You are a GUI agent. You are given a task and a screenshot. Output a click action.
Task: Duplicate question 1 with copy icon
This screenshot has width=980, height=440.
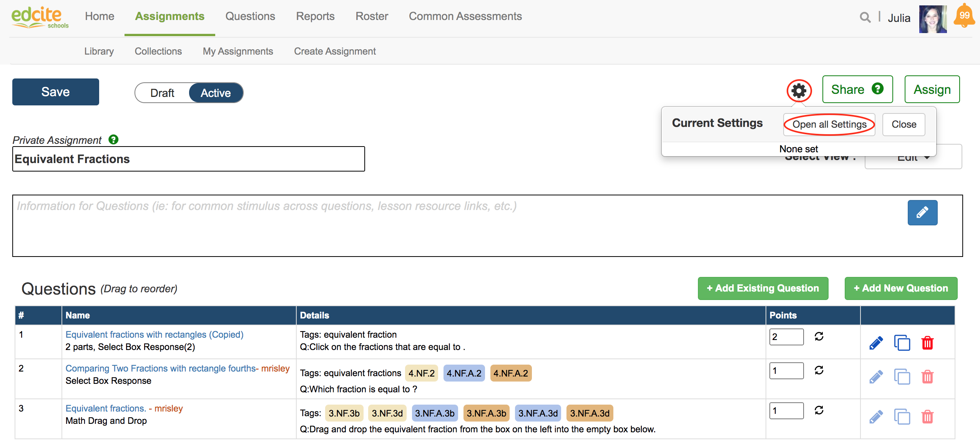(x=902, y=343)
